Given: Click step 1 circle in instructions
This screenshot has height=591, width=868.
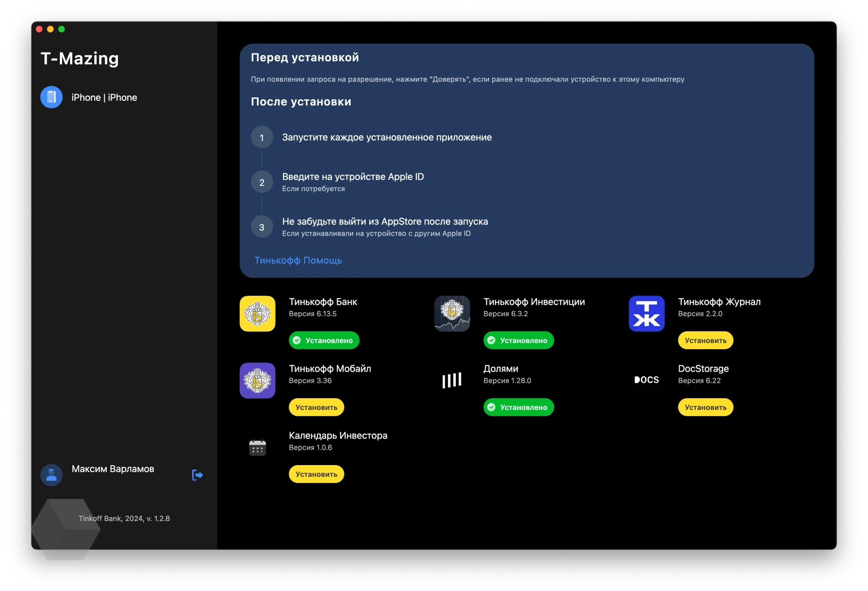Looking at the screenshot, I should pos(262,137).
